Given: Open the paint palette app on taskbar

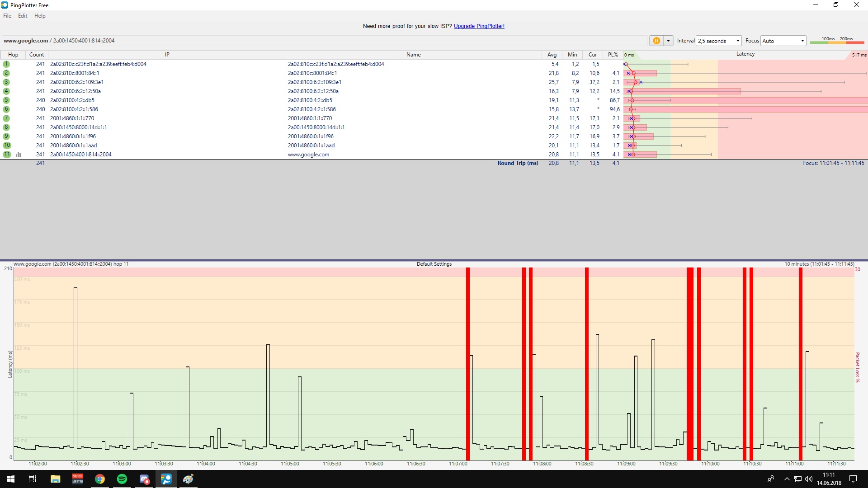Looking at the screenshot, I should (x=189, y=479).
